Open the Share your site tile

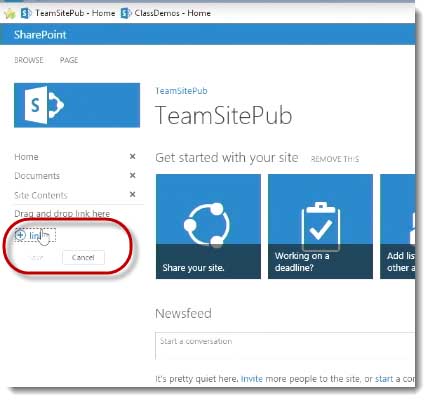pos(208,226)
